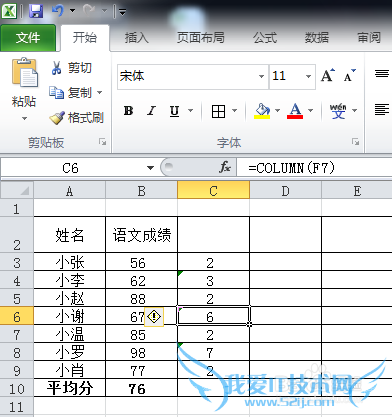Select column A header
392x417 pixels.
click(69, 191)
